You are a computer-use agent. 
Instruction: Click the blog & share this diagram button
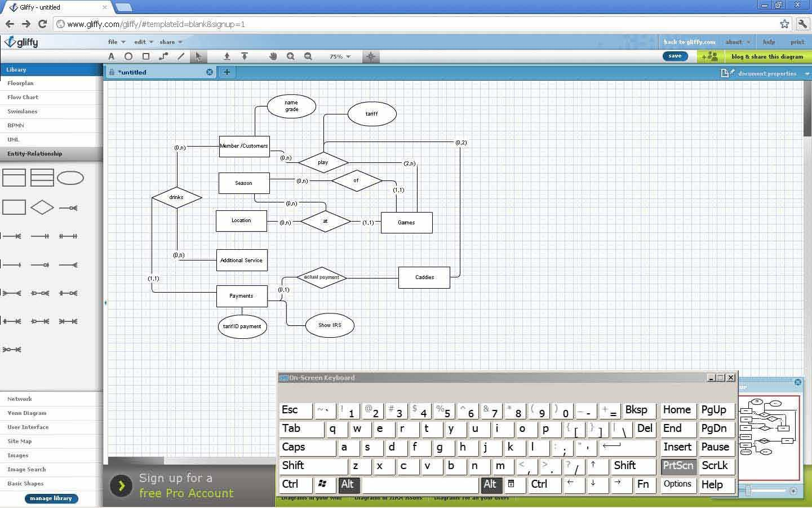tap(767, 56)
